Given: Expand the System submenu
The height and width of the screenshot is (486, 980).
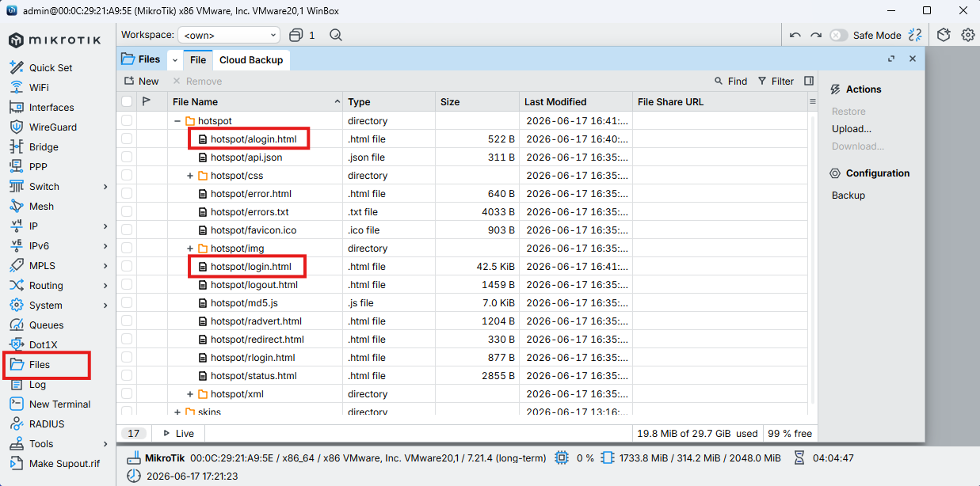Looking at the screenshot, I should click(x=105, y=306).
